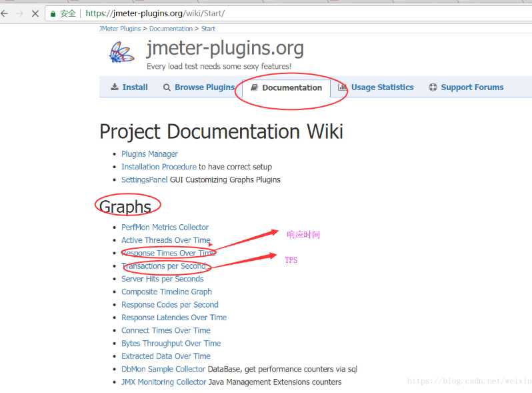Click JMeter Plugins breadcrumb link
Viewport: 532px width, 393px height.
[x=120, y=29]
